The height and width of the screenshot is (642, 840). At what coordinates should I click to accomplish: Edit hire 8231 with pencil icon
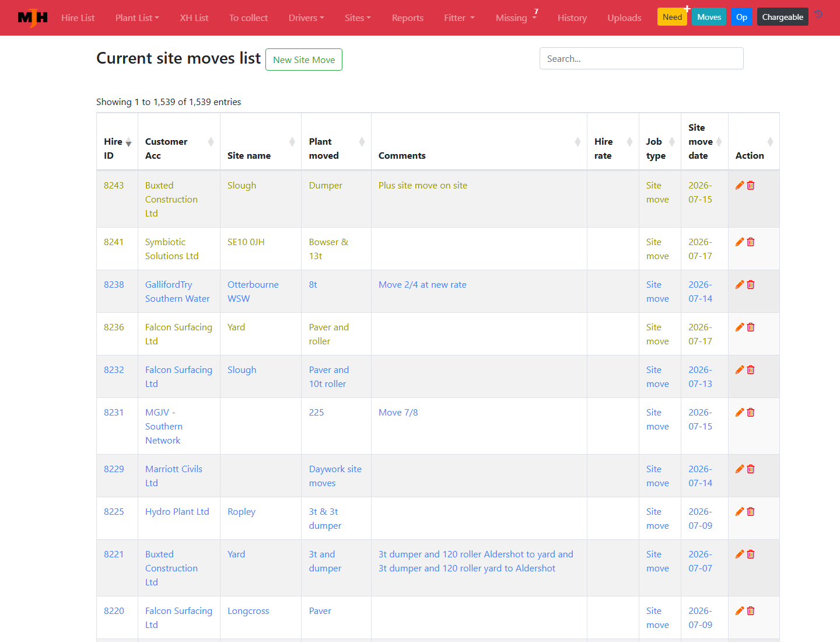tap(740, 412)
